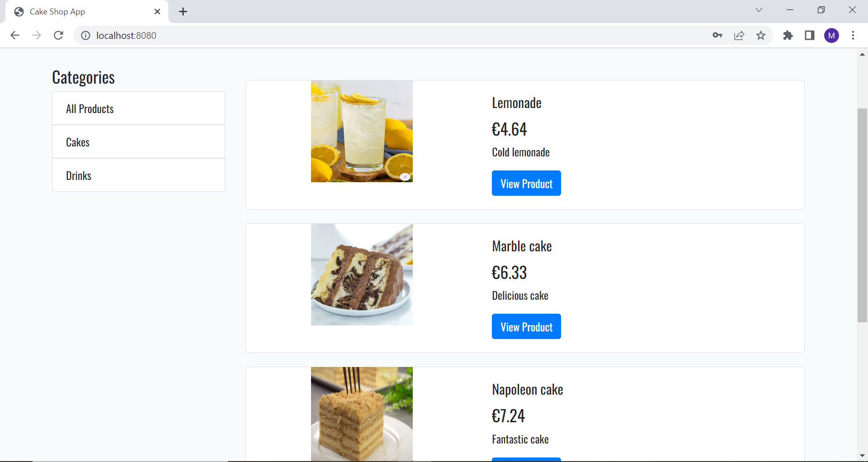868x462 pixels.
Task: Click the forward navigation arrow
Action: 37,35
